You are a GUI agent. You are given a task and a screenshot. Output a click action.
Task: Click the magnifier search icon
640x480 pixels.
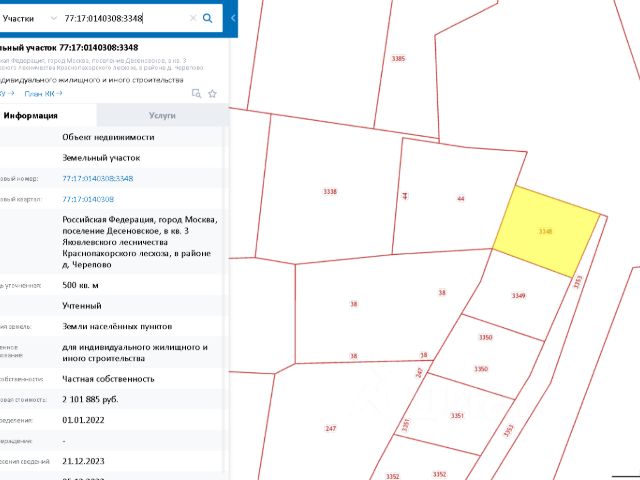coord(207,18)
